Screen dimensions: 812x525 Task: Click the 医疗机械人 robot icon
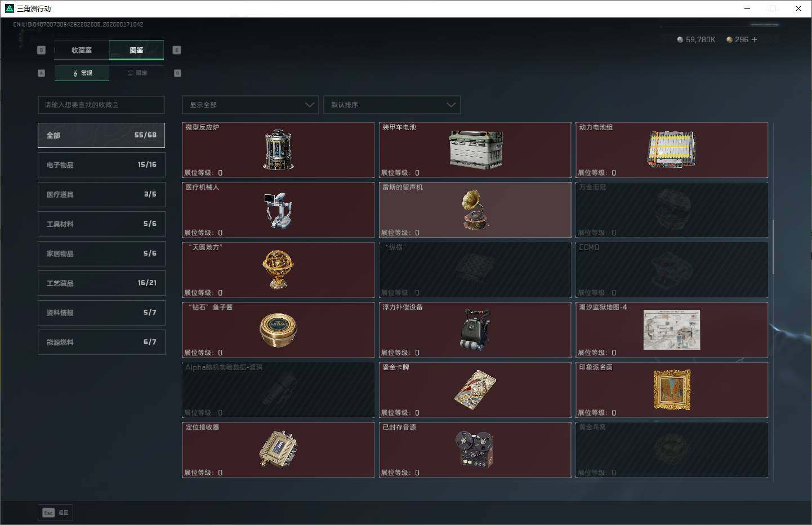pos(278,210)
